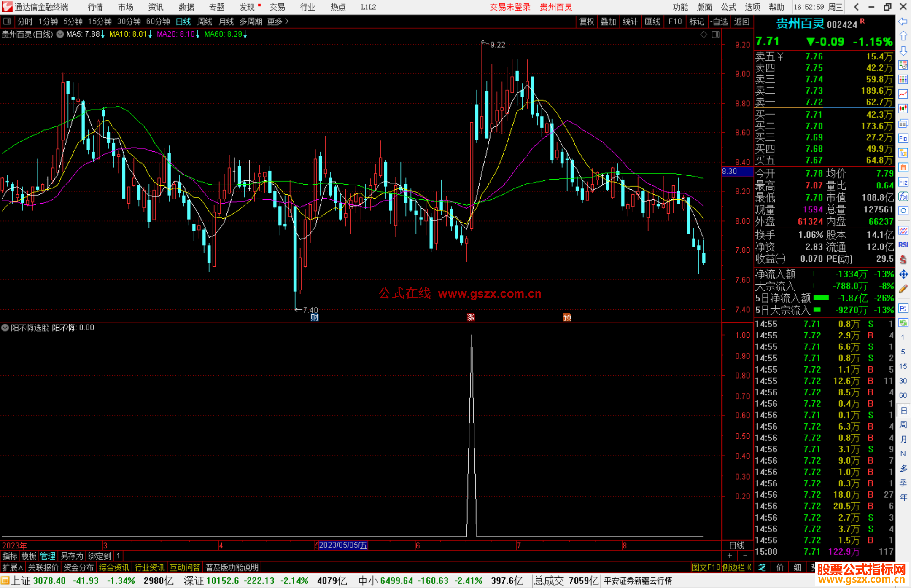Click the f(x) formula icon in sidebar
Image resolution: width=911 pixels, height=588 pixels.
tap(903, 196)
